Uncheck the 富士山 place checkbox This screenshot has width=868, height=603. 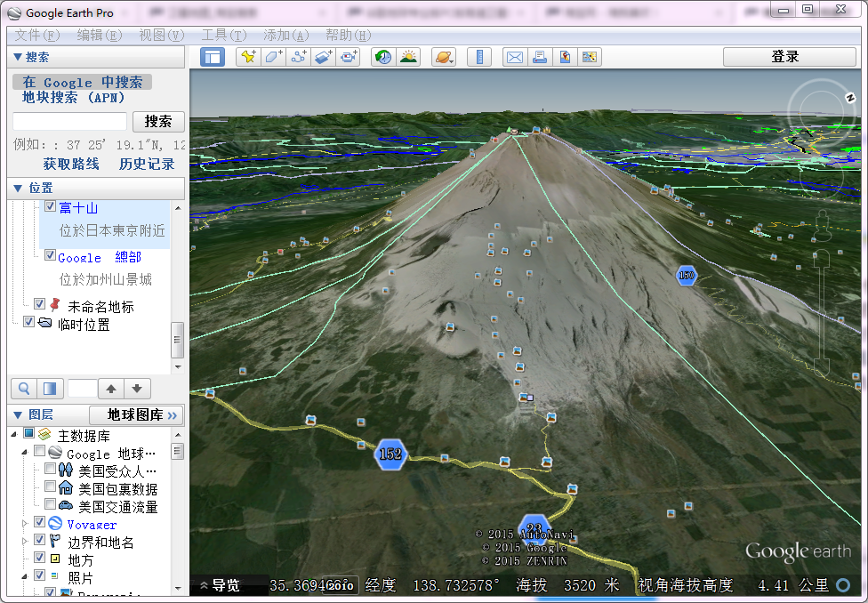(50, 206)
